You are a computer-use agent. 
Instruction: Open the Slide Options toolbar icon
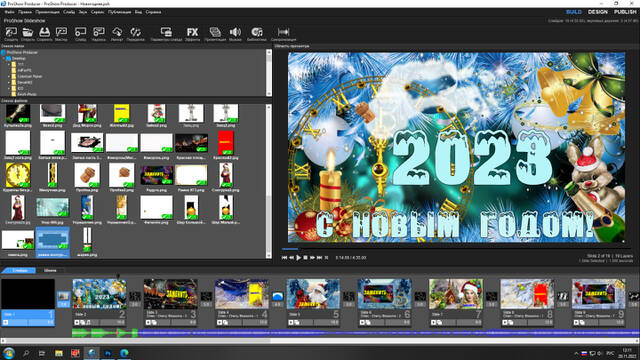click(166, 34)
